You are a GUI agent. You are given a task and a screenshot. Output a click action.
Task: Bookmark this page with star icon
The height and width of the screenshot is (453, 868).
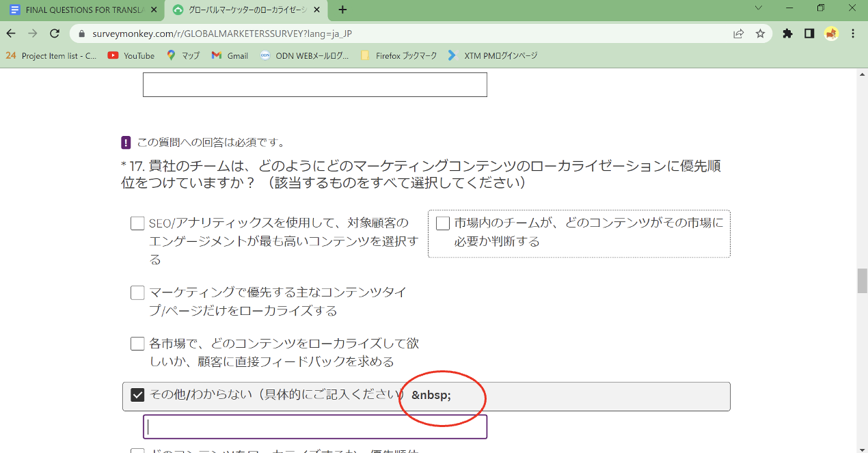tap(760, 33)
